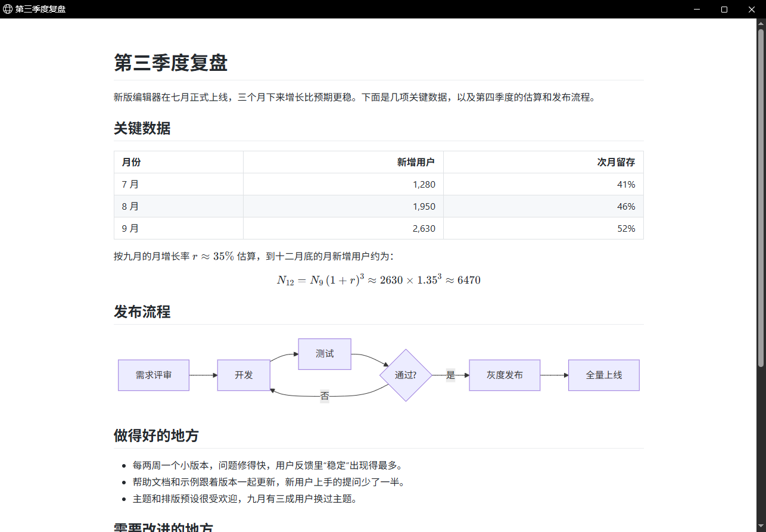Click the 通过? decision diamond
This screenshot has height=532, width=766.
[x=406, y=375]
